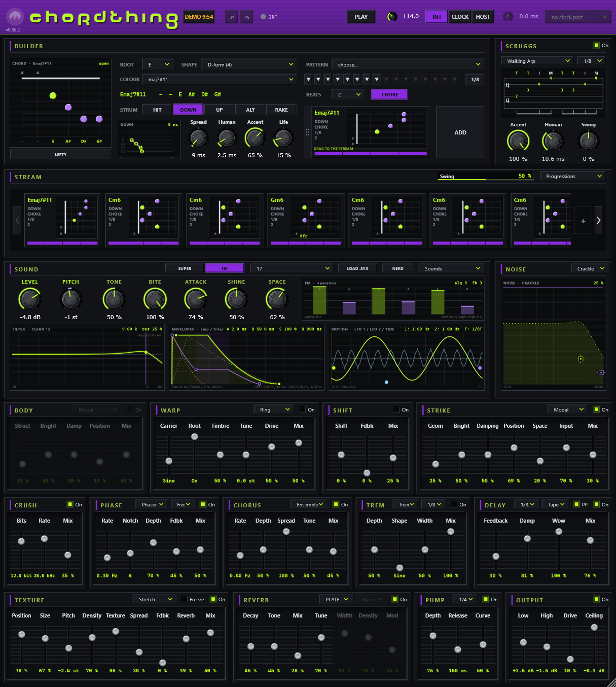616x687 pixels.
Task: Click the stream's next arrow chevron
Action: click(599, 220)
